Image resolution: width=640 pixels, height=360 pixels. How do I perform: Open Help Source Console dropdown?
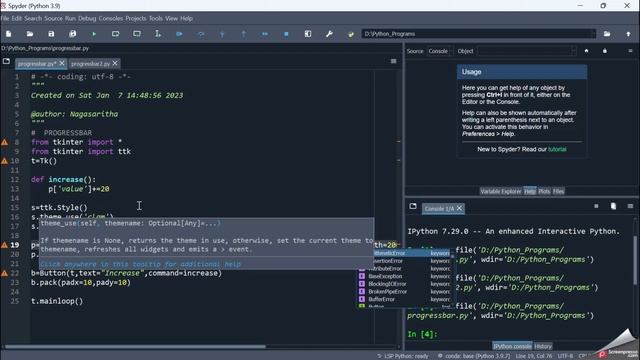(439, 51)
